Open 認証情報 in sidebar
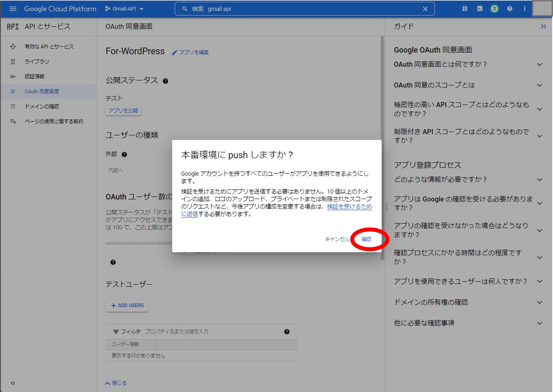Image resolution: width=553 pixels, height=392 pixels. (x=34, y=76)
